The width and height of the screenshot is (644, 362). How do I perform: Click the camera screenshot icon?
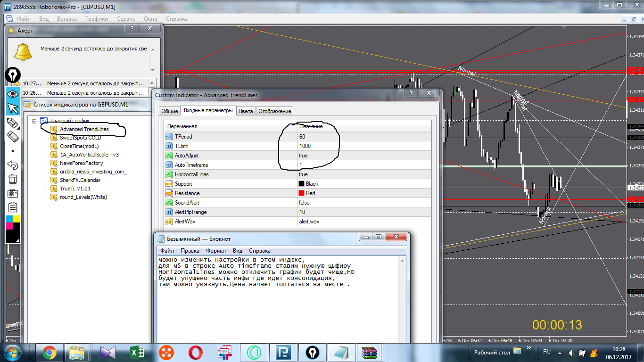pos(12,193)
